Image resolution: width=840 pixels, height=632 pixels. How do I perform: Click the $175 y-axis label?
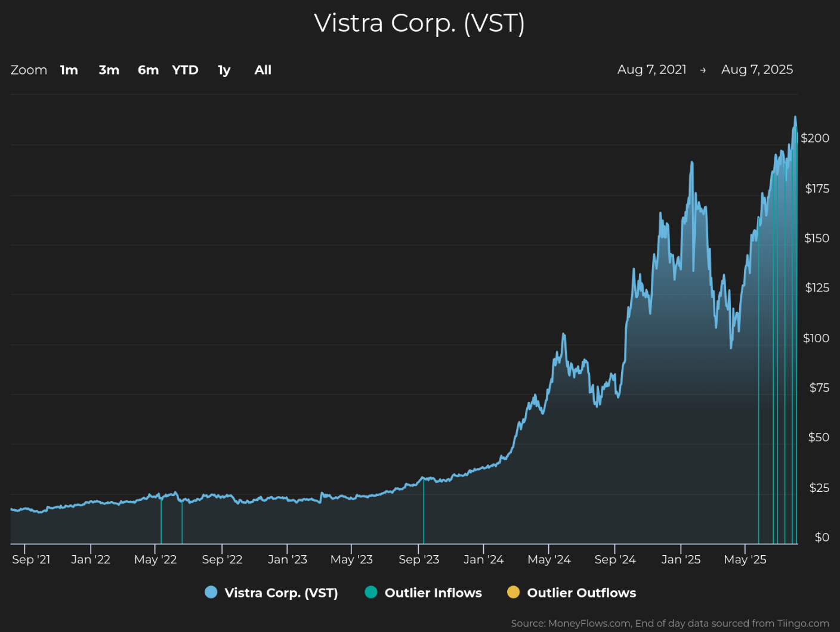coord(817,189)
